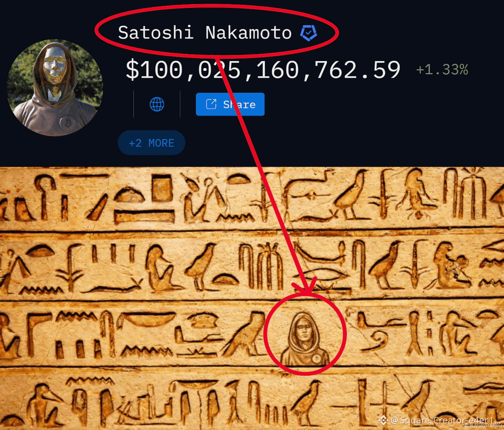Expand the +2 MORE chip
The image size is (504, 430).
click(151, 143)
